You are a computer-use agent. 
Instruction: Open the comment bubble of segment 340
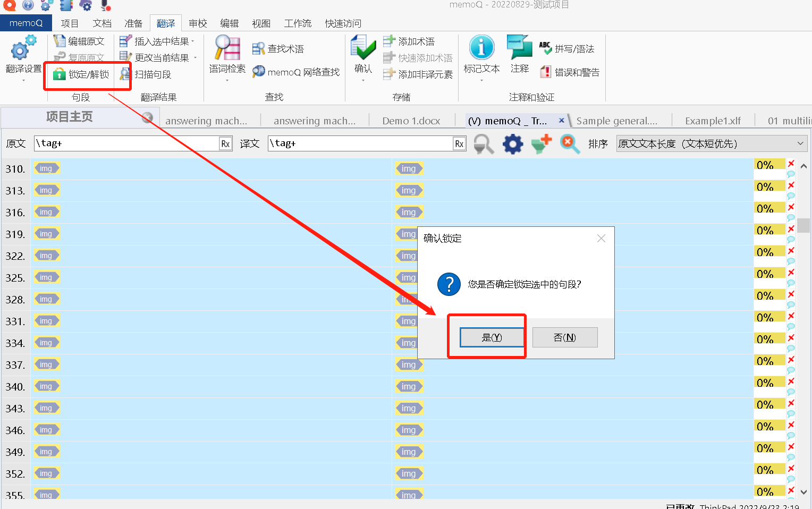[791, 392]
